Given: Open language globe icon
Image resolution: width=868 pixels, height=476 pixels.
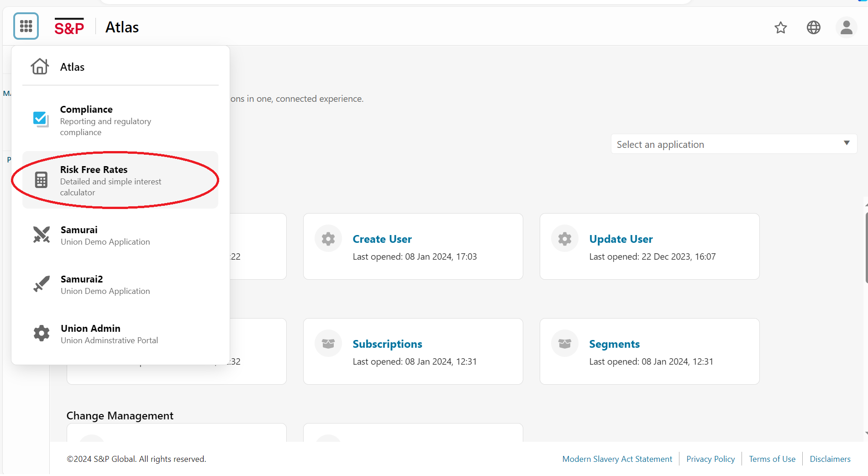Looking at the screenshot, I should coord(814,27).
